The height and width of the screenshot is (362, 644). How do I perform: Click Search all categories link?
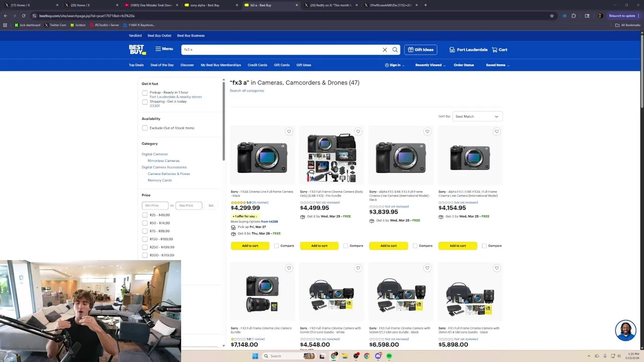click(x=247, y=90)
